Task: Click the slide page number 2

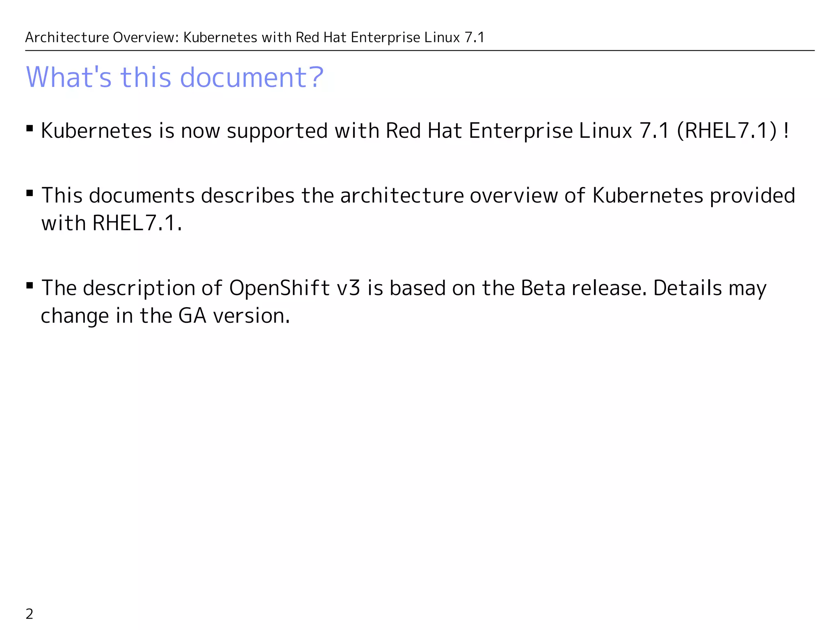Action: click(30, 614)
